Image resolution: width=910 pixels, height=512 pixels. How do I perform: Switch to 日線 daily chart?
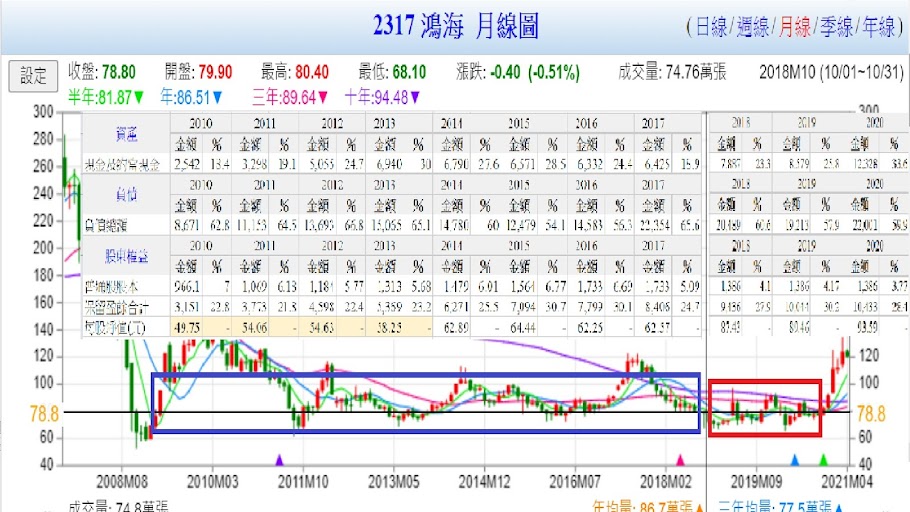[711, 27]
